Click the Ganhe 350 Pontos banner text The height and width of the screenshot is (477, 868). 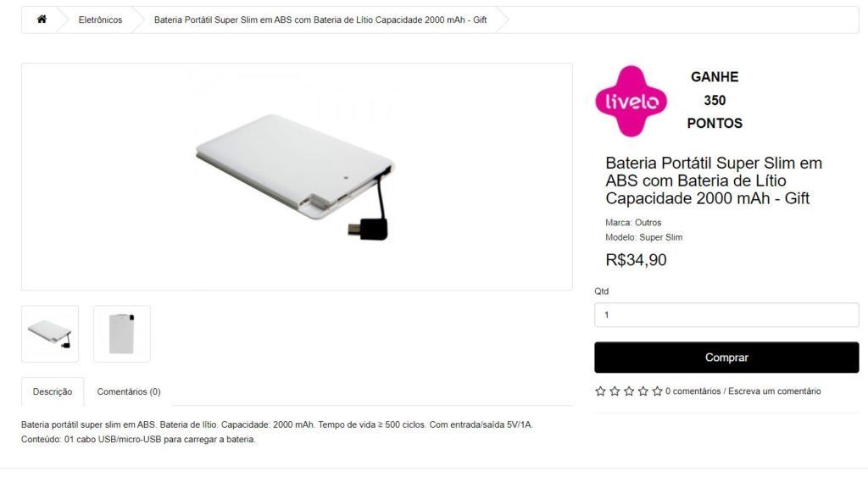[x=715, y=100]
